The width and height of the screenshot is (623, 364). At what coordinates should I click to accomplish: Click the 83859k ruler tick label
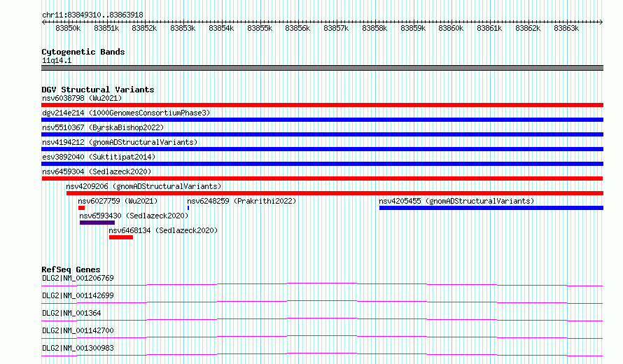coord(413,29)
